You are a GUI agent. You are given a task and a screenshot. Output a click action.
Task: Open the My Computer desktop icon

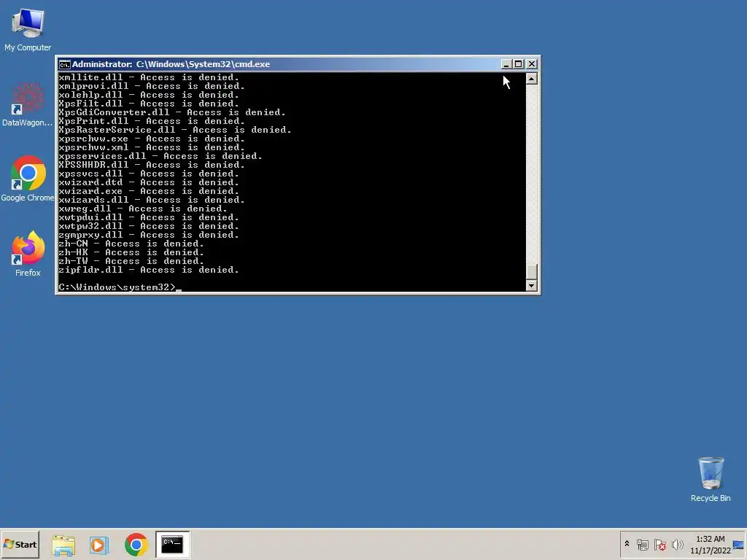(x=28, y=29)
